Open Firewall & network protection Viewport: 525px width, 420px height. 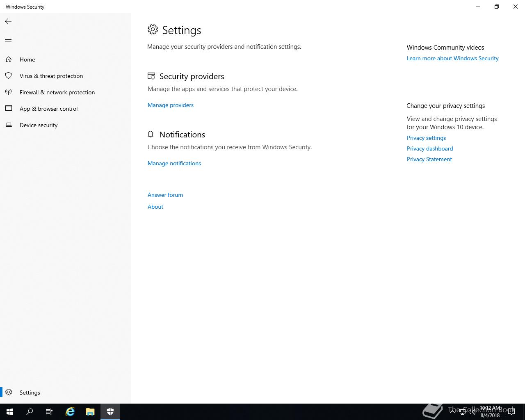pyautogui.click(x=66, y=92)
